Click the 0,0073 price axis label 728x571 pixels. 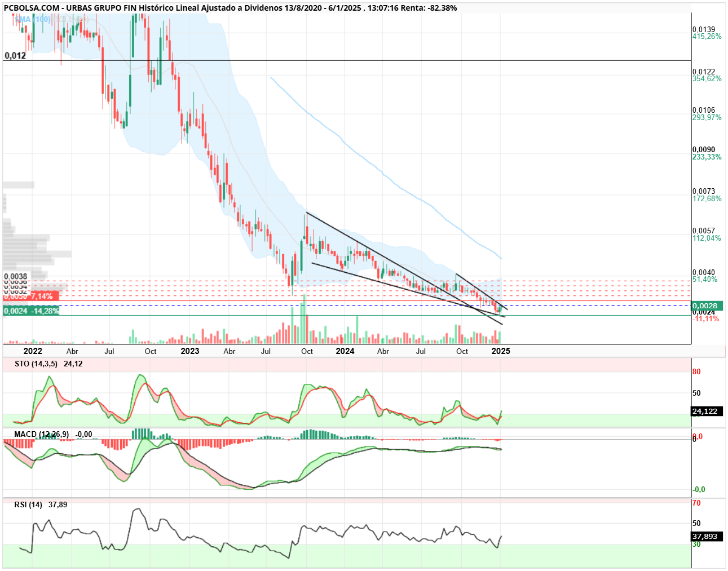pos(704,192)
